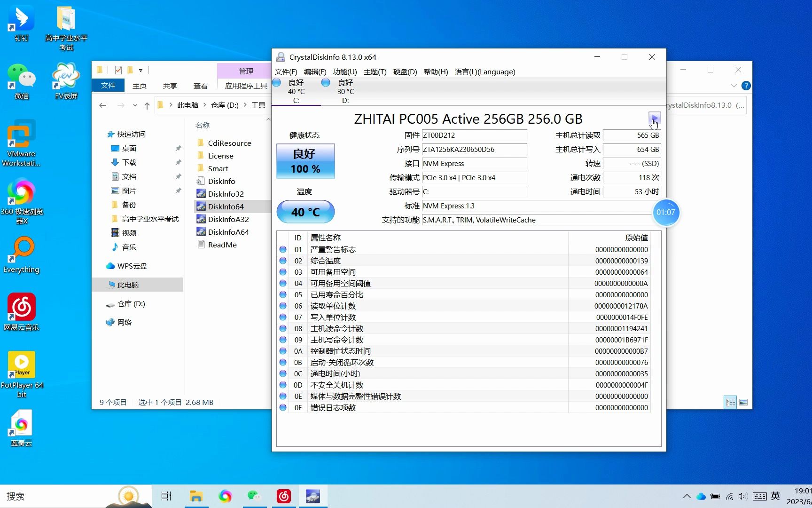Open recent locations dropdown in Explorer

135,105
